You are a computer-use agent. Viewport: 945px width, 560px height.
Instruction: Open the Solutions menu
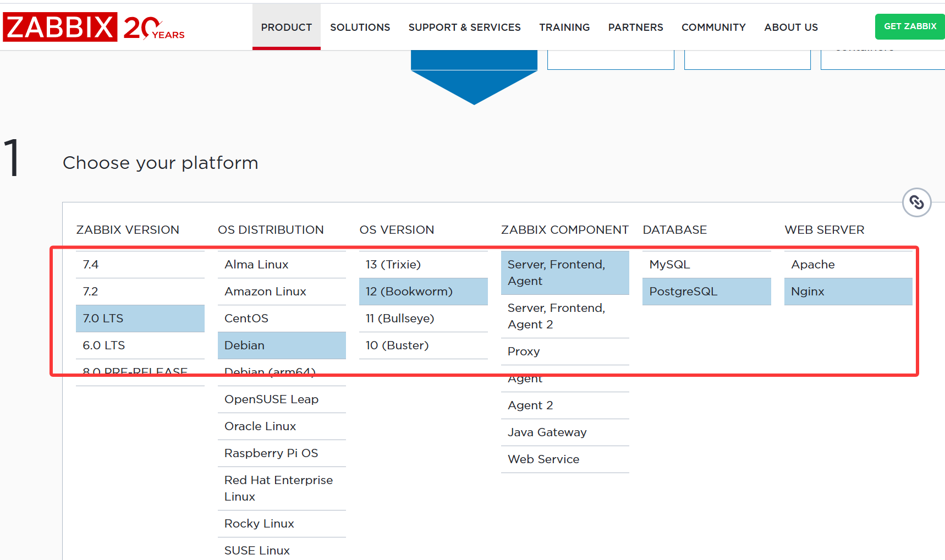click(360, 27)
